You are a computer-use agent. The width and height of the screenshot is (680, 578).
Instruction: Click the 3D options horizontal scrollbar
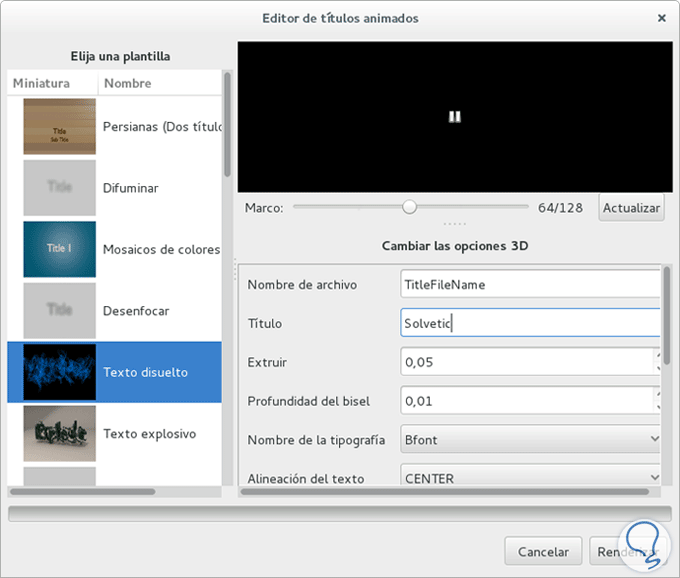pos(445,492)
